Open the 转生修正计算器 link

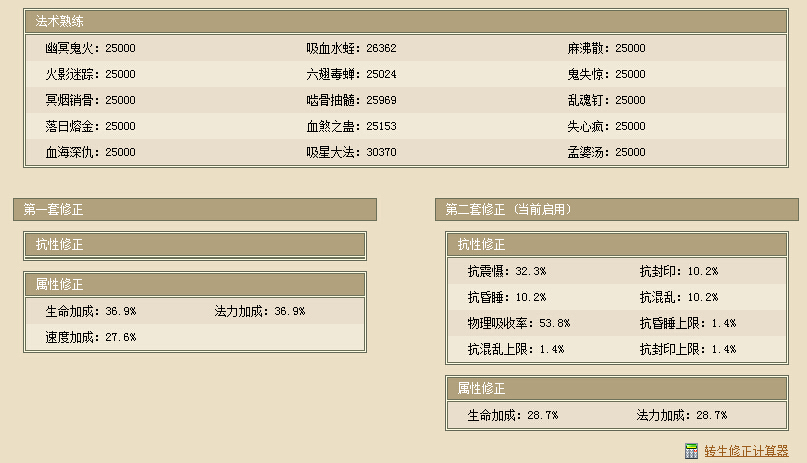tap(746, 451)
